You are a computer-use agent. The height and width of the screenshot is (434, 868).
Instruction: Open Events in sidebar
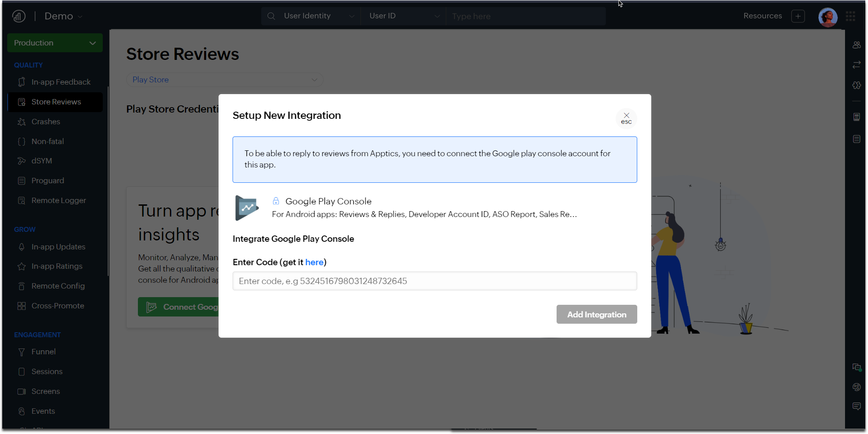(55, 411)
